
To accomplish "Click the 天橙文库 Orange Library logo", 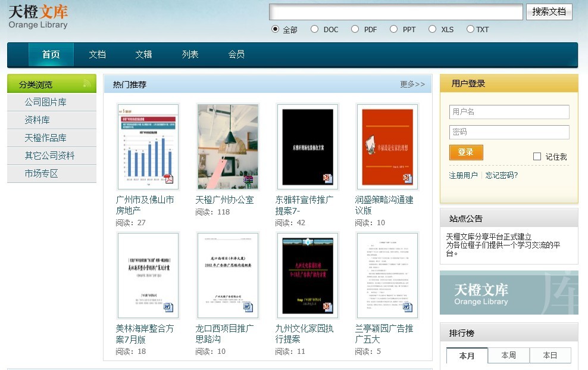I will click(x=38, y=17).
